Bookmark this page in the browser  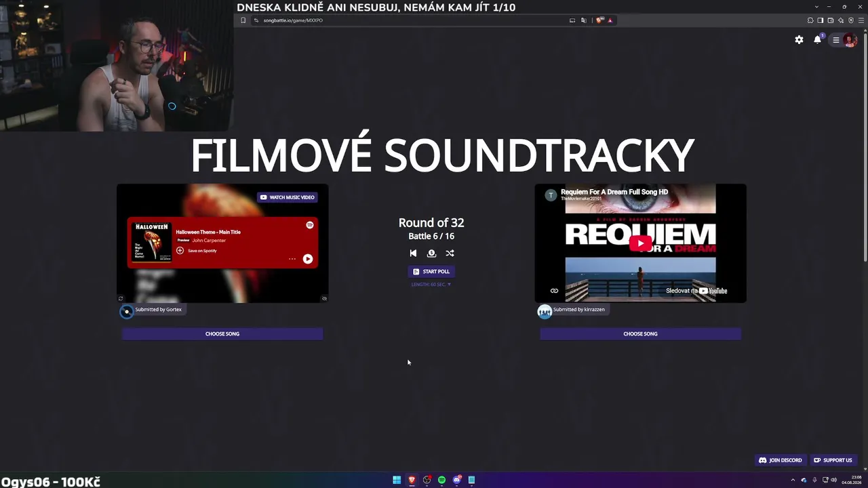(x=243, y=20)
